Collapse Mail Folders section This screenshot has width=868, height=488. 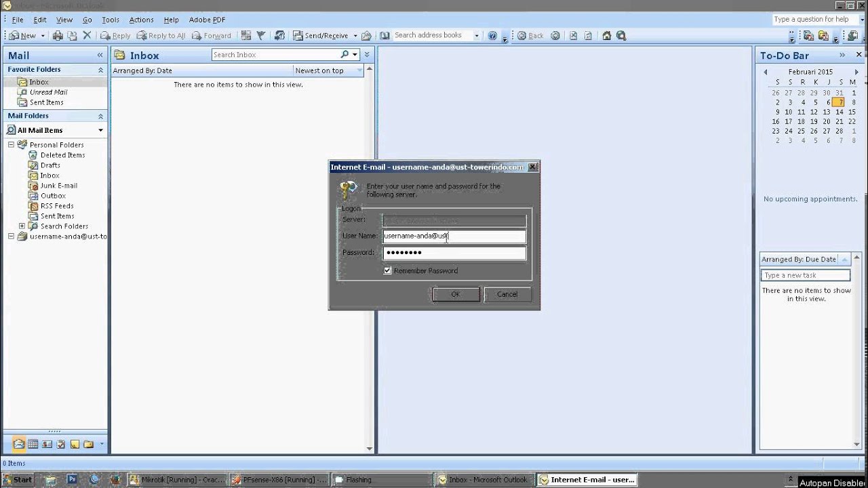(100, 116)
